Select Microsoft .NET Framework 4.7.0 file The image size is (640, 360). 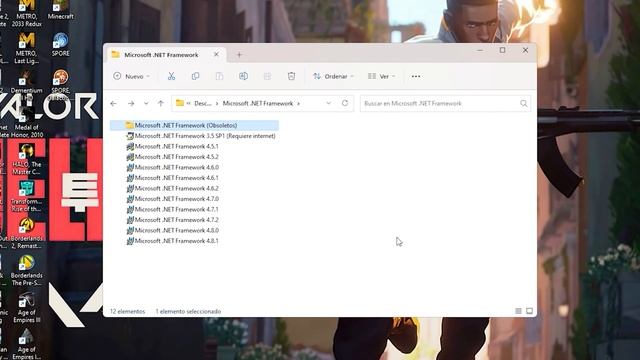point(172,199)
